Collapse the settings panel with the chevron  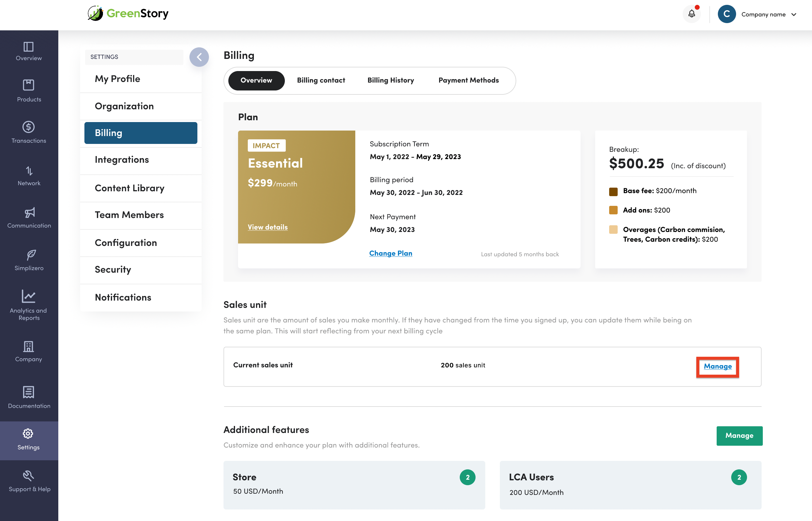(x=199, y=57)
